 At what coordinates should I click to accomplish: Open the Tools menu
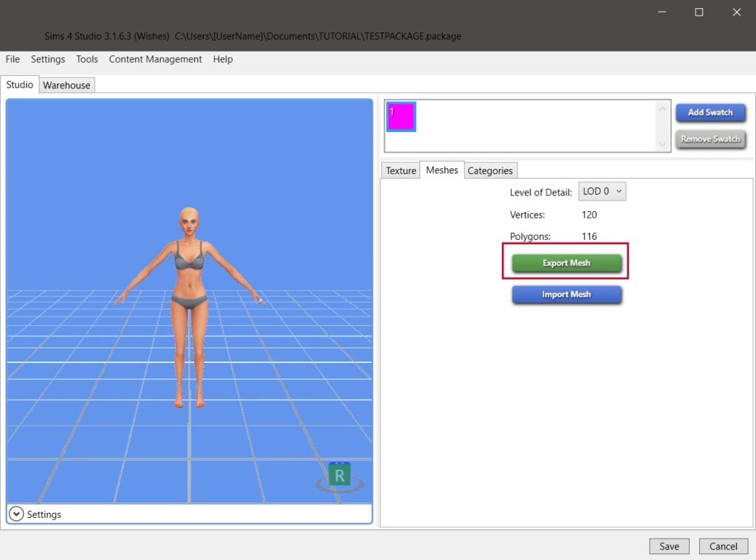pos(87,59)
